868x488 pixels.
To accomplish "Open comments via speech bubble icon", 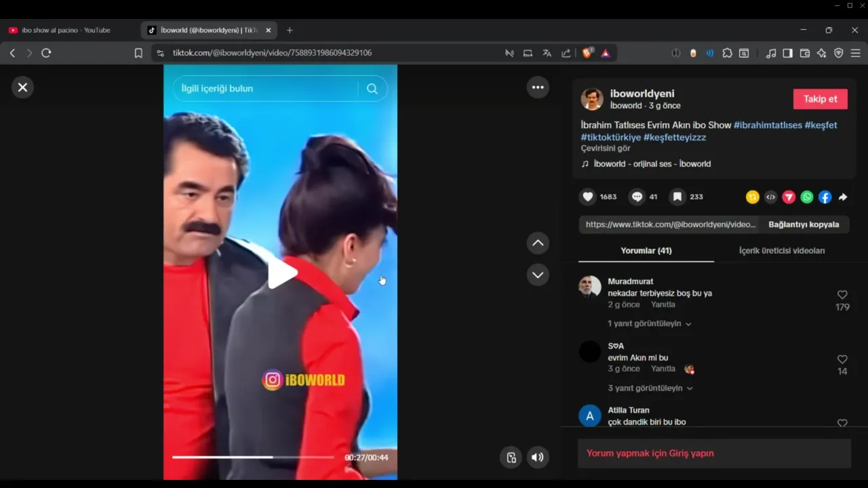I will (x=637, y=197).
